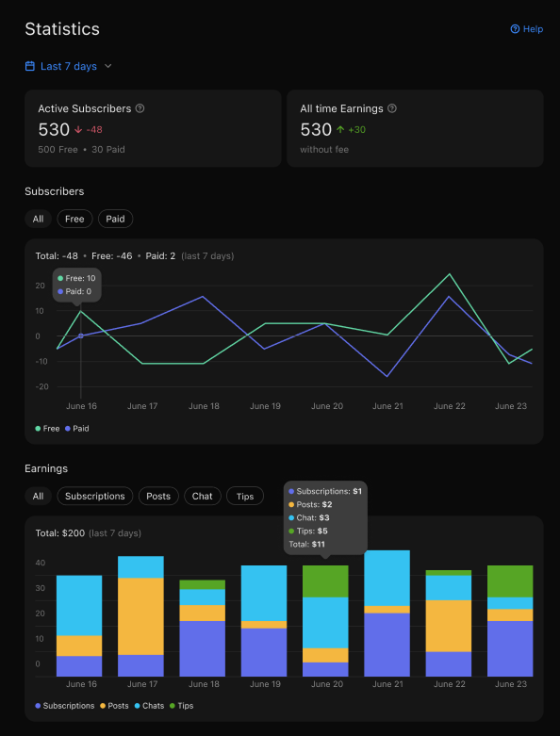Click the green Free legend dot under subscribers chart
The image size is (560, 736).
coord(38,429)
